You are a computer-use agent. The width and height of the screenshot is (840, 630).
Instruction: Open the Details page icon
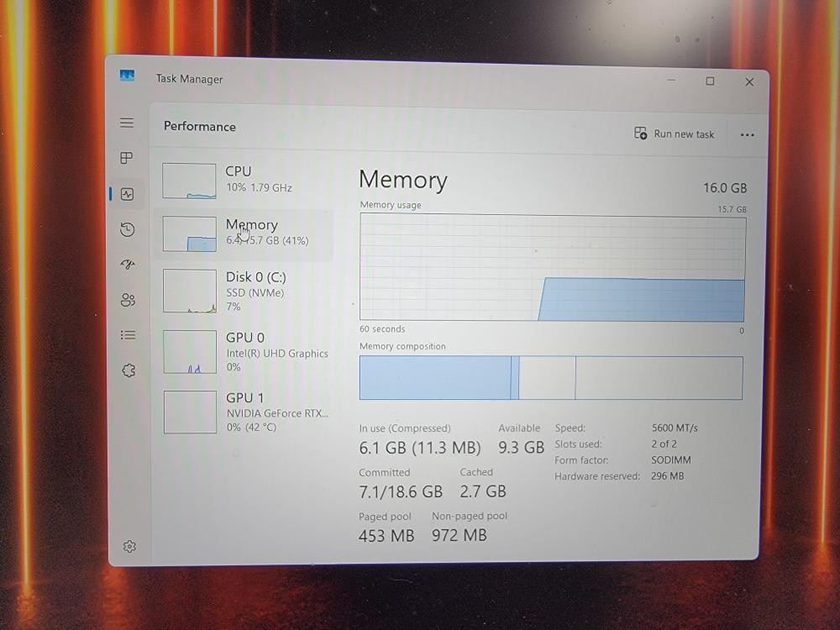(128, 335)
